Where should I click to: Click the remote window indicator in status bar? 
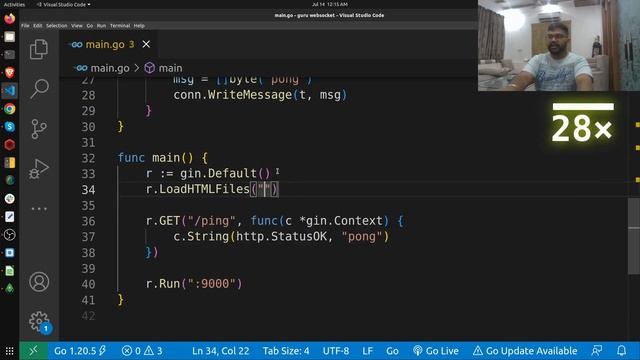33,351
